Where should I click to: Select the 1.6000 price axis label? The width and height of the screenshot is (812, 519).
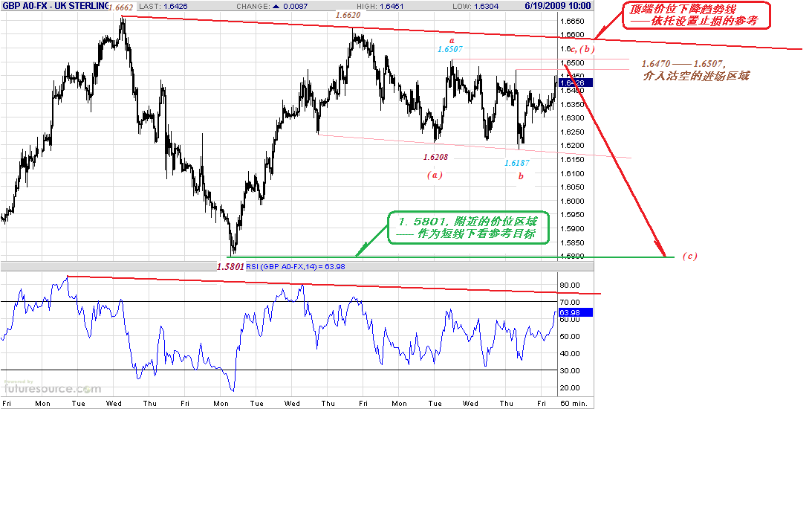pyautogui.click(x=572, y=202)
